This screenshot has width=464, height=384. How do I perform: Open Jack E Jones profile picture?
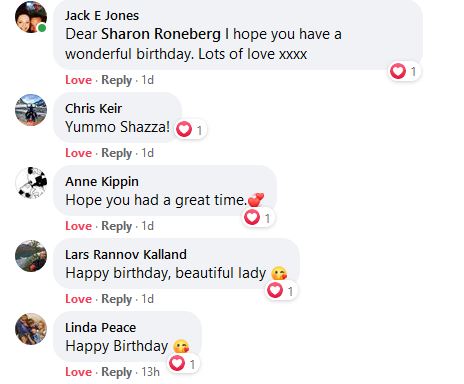[31, 17]
